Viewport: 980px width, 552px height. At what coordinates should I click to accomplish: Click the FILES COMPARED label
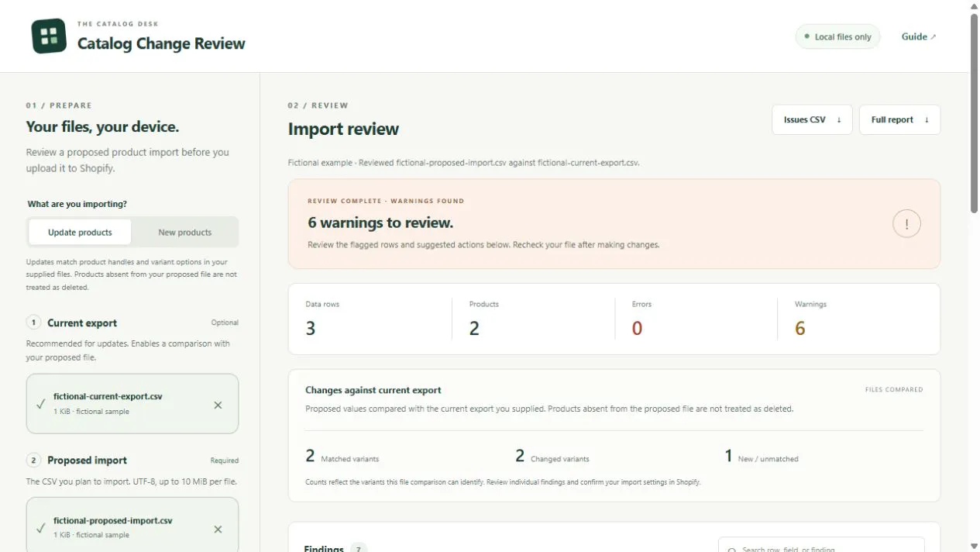coord(894,390)
